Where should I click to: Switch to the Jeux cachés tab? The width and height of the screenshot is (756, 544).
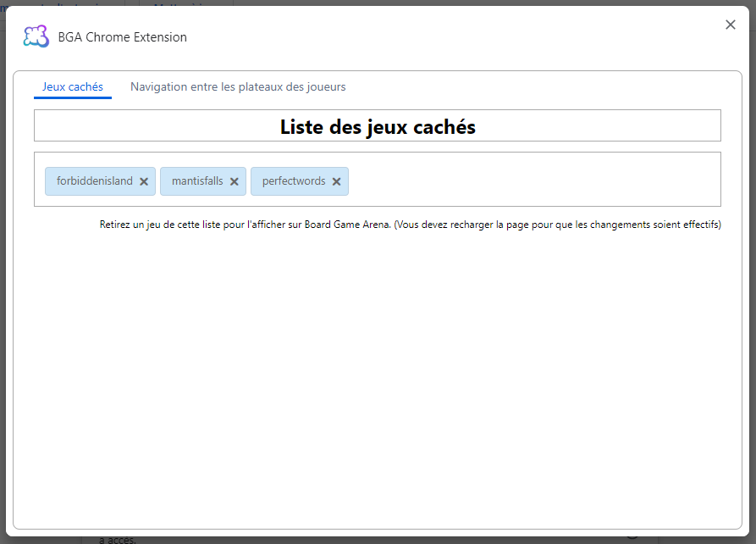coord(73,86)
